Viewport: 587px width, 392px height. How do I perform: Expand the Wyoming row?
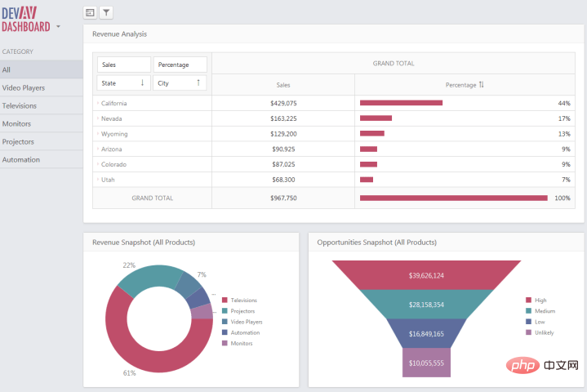point(98,134)
